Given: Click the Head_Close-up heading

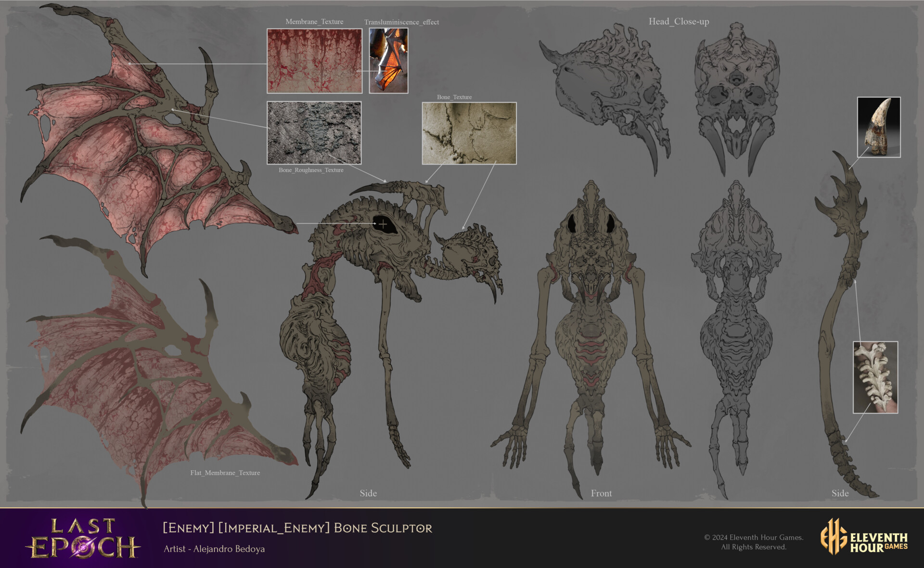Looking at the screenshot, I should coord(678,21).
